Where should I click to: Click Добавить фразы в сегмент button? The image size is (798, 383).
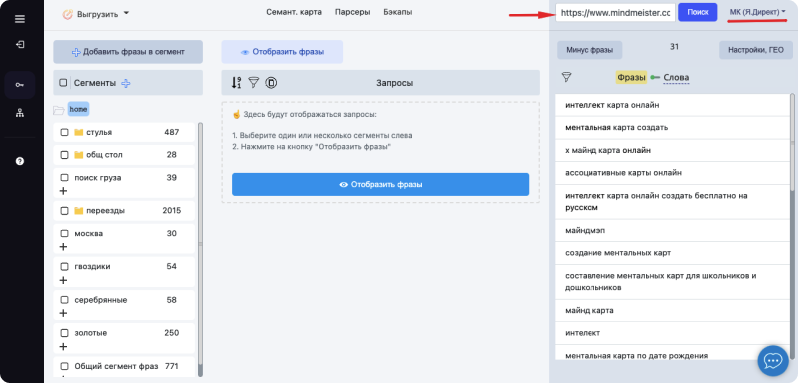[x=128, y=52]
